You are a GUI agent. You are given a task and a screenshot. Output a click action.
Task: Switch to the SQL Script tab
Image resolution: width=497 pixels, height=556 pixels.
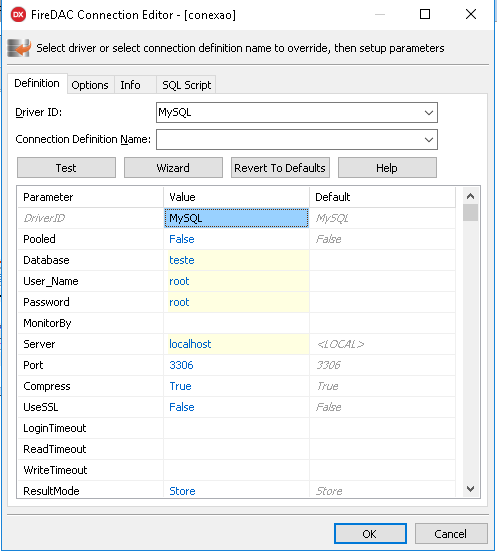[186, 85]
